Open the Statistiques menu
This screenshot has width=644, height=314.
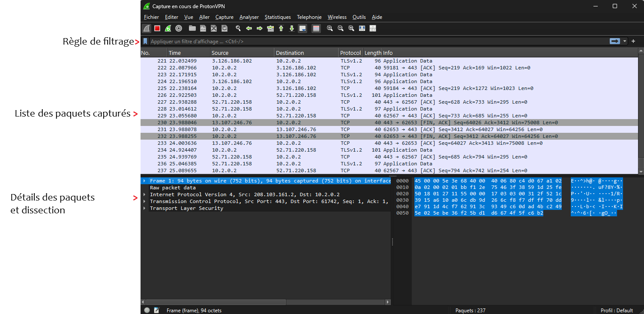pyautogui.click(x=278, y=17)
